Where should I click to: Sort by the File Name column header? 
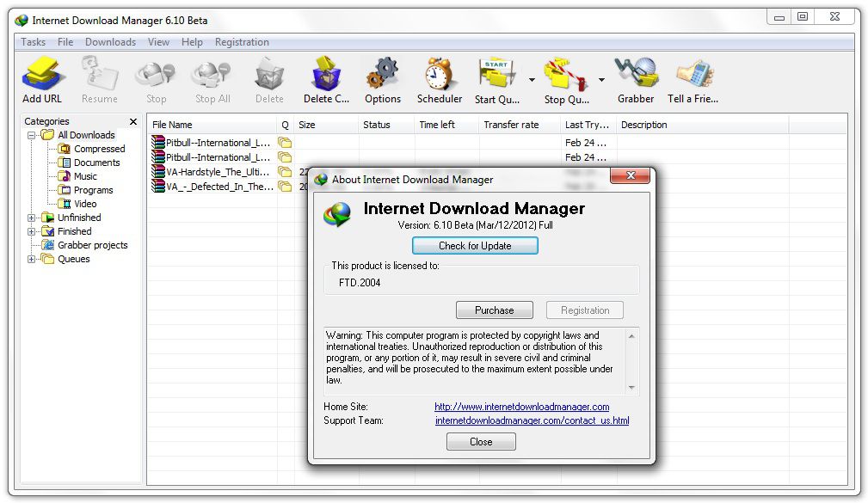(212, 125)
